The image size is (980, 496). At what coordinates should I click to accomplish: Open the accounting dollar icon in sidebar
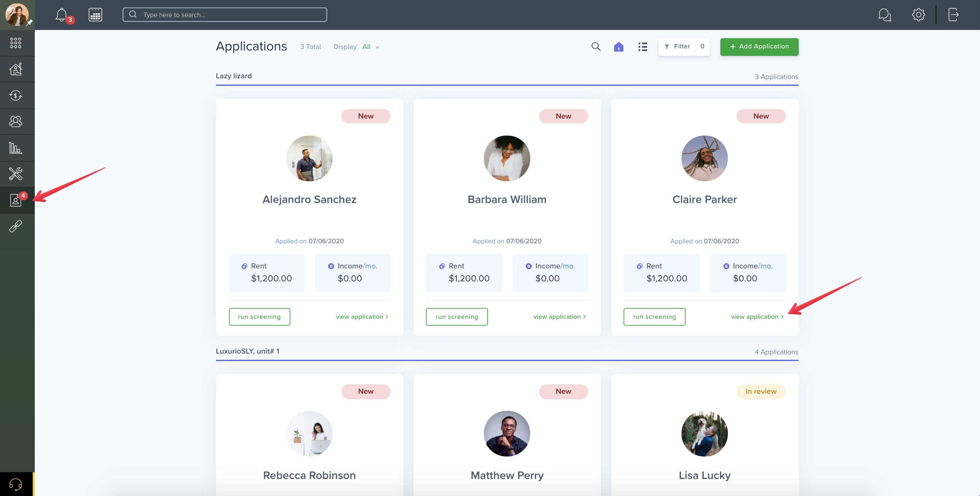(x=16, y=95)
